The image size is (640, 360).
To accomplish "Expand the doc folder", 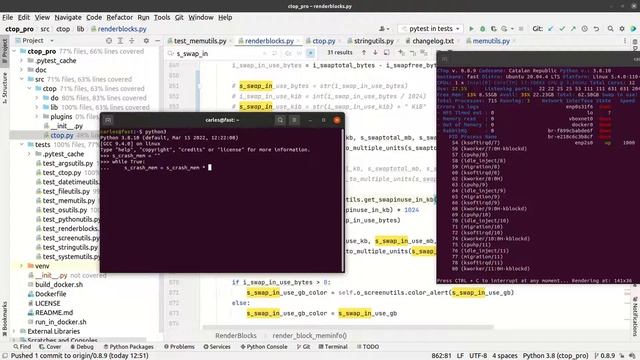I will pyautogui.click(x=22, y=70).
